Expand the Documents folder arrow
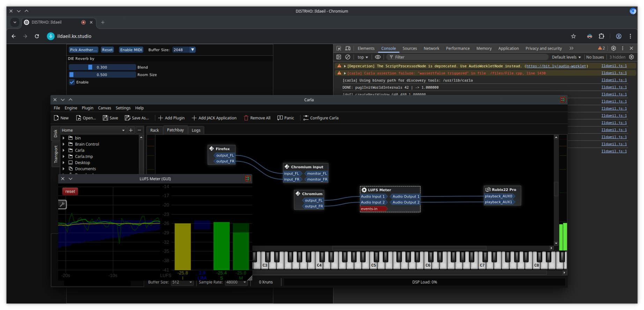 point(64,169)
